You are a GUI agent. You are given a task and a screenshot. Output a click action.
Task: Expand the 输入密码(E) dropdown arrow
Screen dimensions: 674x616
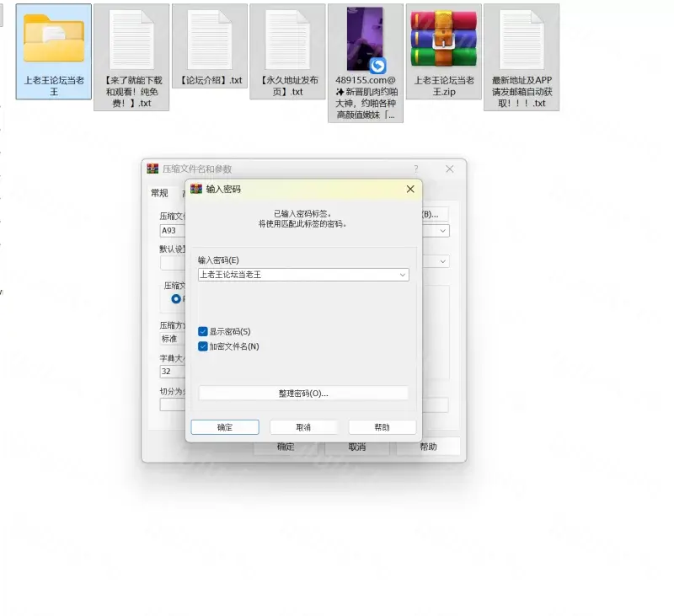point(403,275)
